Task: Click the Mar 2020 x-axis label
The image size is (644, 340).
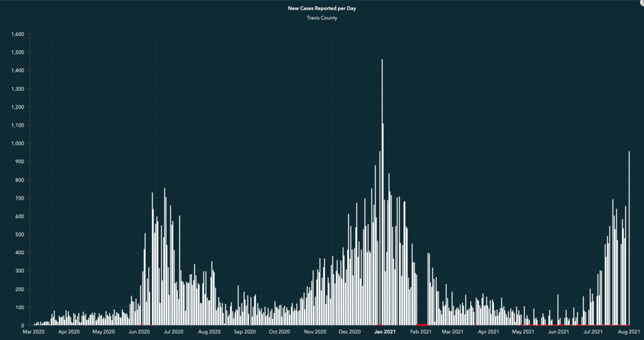Action: [x=33, y=332]
